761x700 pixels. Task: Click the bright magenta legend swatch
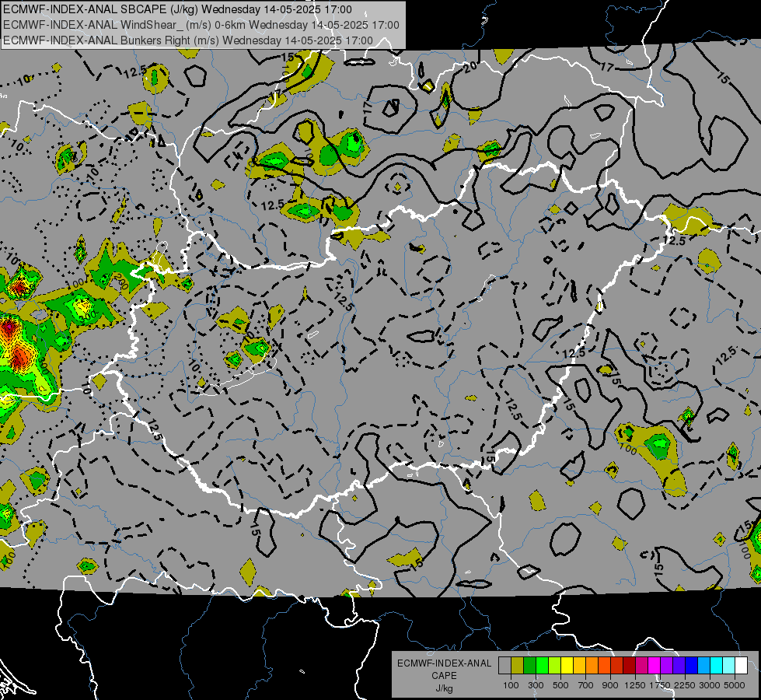coord(655,665)
